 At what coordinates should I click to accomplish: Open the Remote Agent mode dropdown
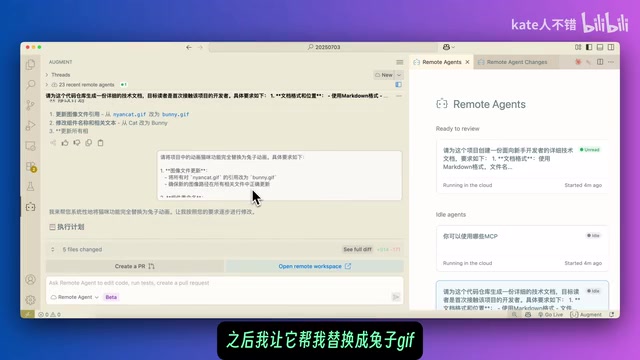pyautogui.click(x=75, y=297)
